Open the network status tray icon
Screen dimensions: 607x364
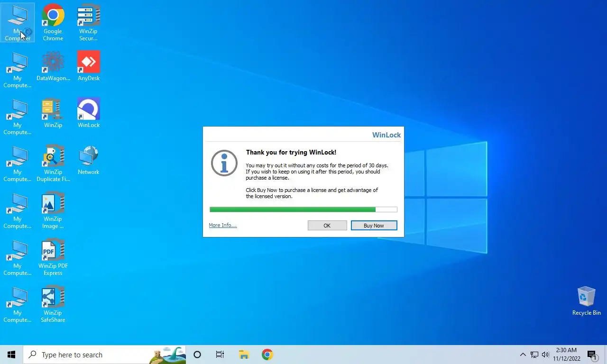pos(534,355)
